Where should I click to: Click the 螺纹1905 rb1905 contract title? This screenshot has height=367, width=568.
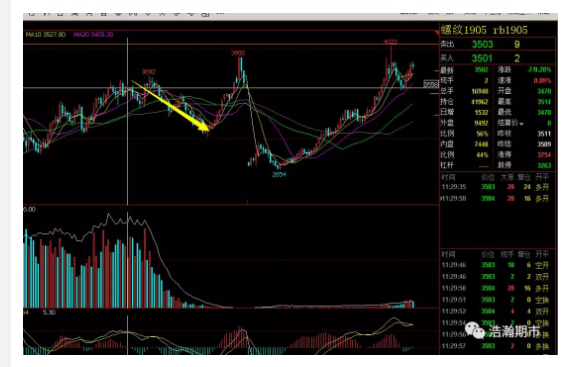[484, 30]
